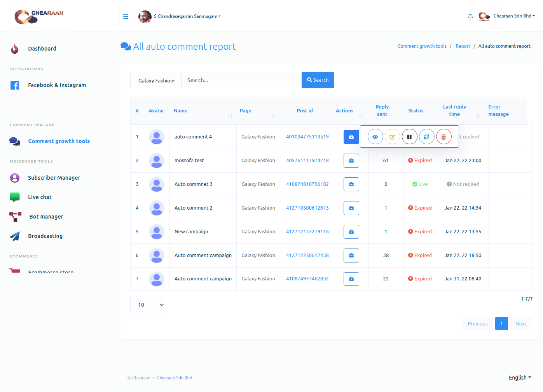
Task: Open actions briefcase for New campaign row
Action: tap(351, 232)
